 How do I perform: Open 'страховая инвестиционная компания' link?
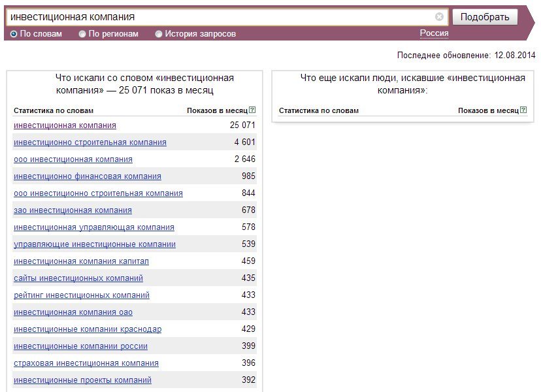pyautogui.click(x=86, y=363)
